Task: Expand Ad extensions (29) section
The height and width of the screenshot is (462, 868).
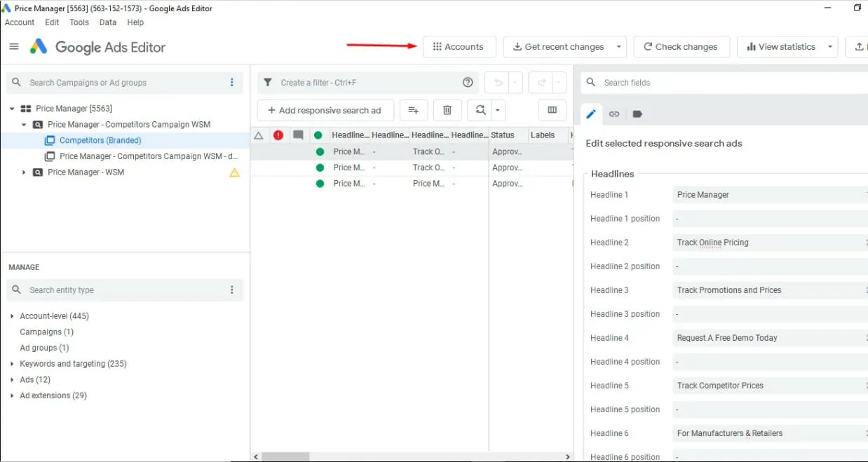Action: tap(12, 396)
